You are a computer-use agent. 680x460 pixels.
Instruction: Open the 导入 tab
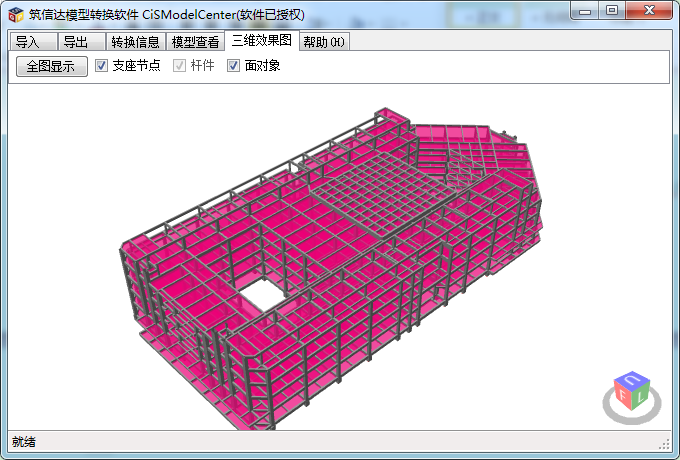pos(28,42)
